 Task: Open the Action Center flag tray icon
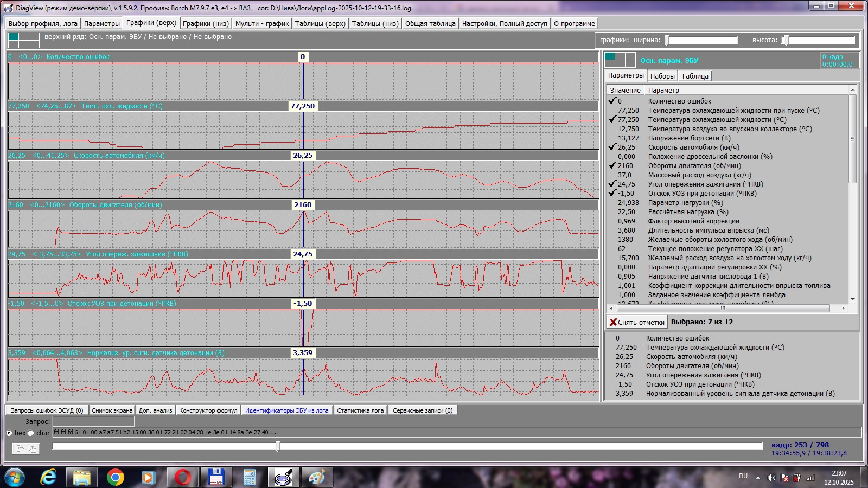click(784, 478)
